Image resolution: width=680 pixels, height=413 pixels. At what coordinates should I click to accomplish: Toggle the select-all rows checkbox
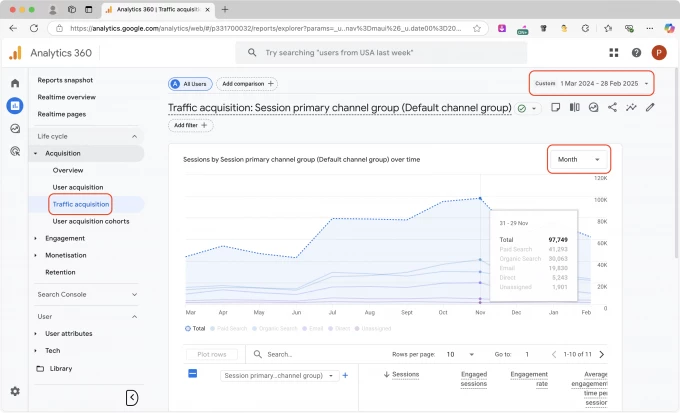pyautogui.click(x=193, y=373)
